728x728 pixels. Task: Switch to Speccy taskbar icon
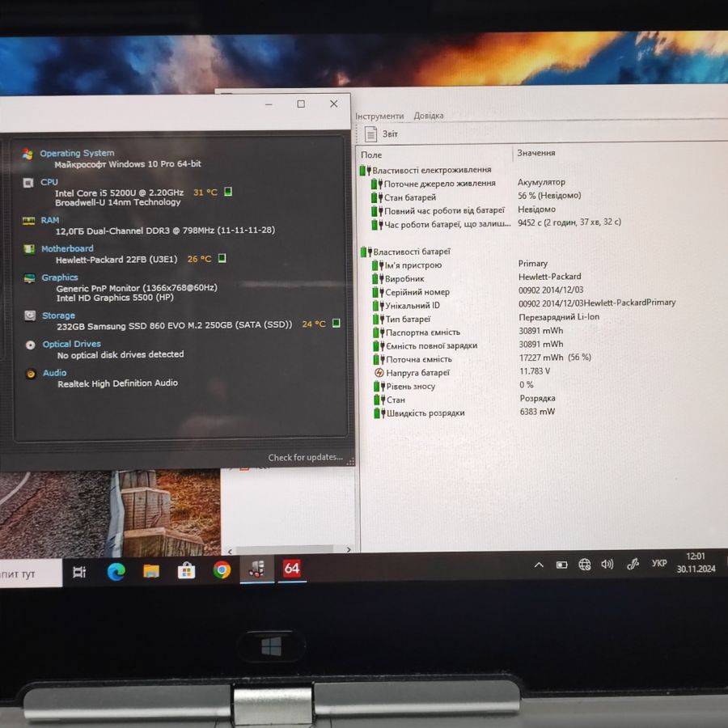click(x=256, y=569)
